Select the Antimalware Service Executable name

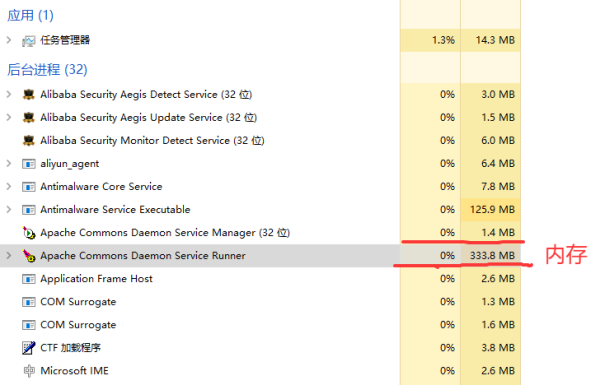tap(115, 209)
